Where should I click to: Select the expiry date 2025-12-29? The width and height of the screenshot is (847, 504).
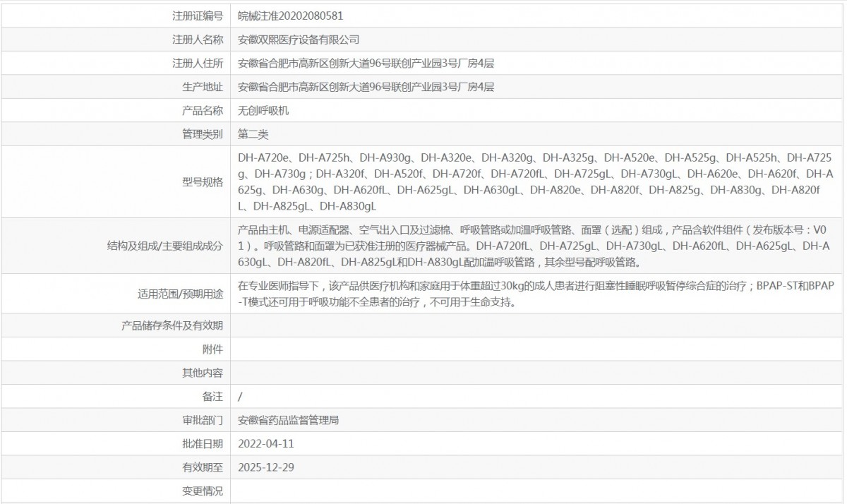click(265, 467)
